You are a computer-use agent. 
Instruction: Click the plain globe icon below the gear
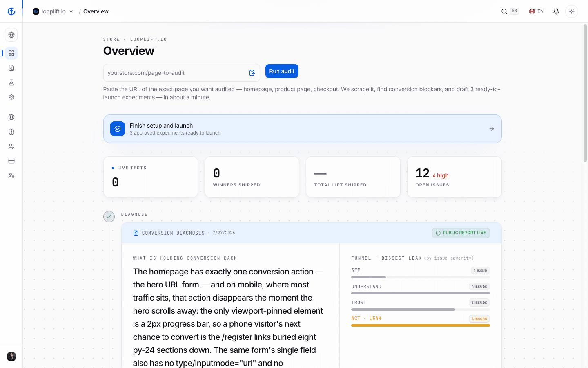coord(11,117)
